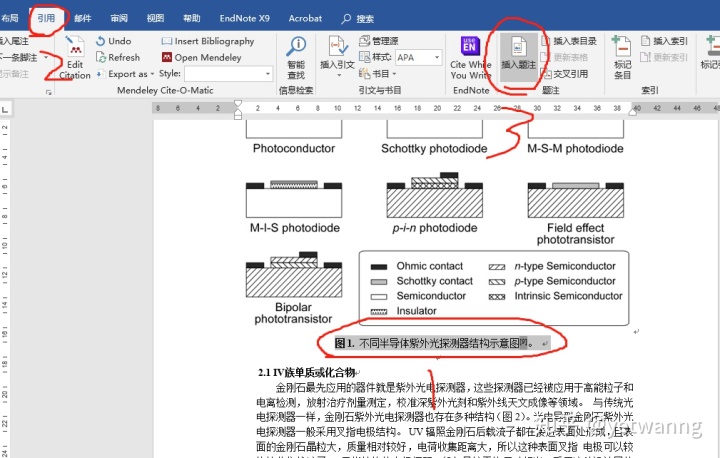Click the M-I-S photodiode diagram

click(x=294, y=199)
